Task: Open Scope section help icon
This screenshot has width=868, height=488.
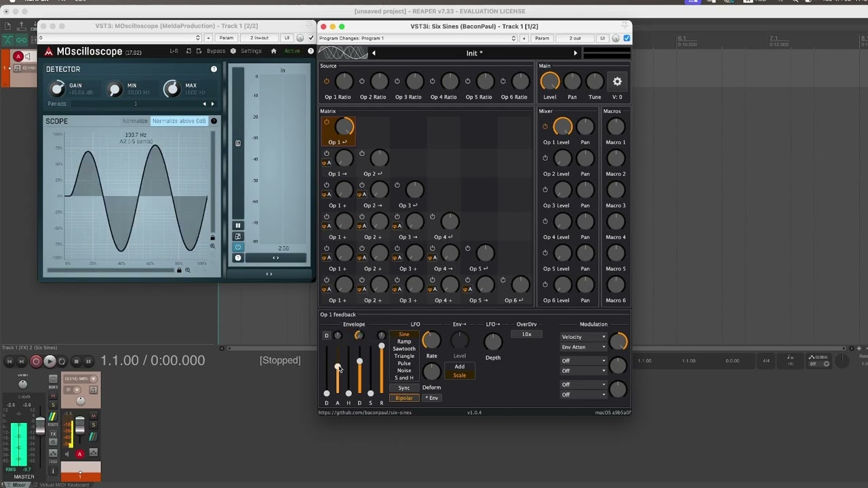Action: tap(214, 121)
